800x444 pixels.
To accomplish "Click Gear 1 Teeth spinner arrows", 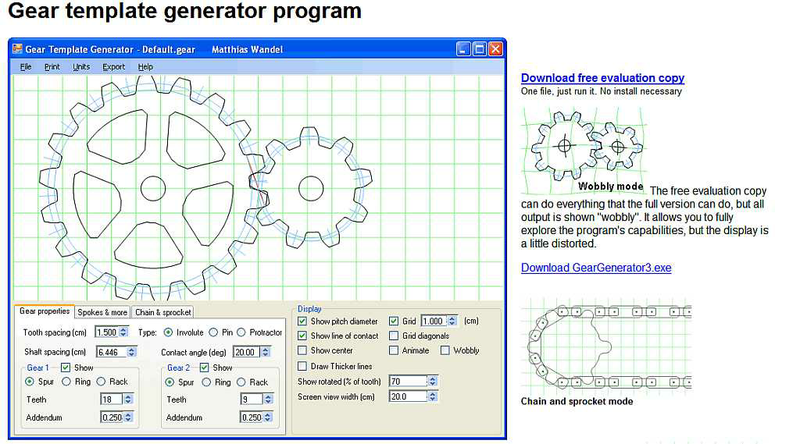I will click(x=124, y=397).
